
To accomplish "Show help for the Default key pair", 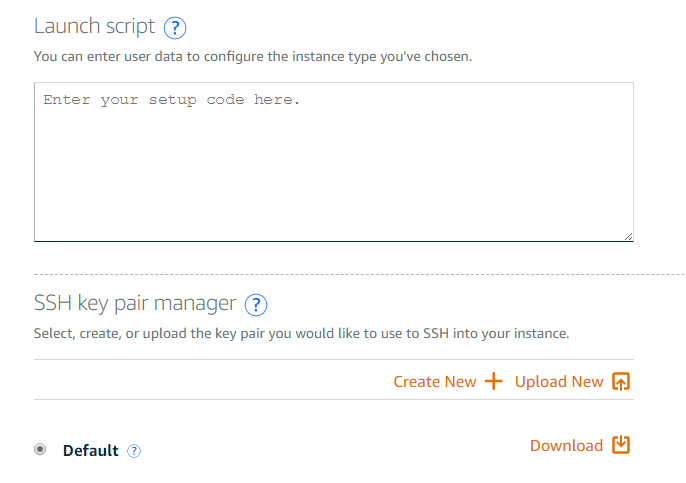I will pyautogui.click(x=134, y=451).
